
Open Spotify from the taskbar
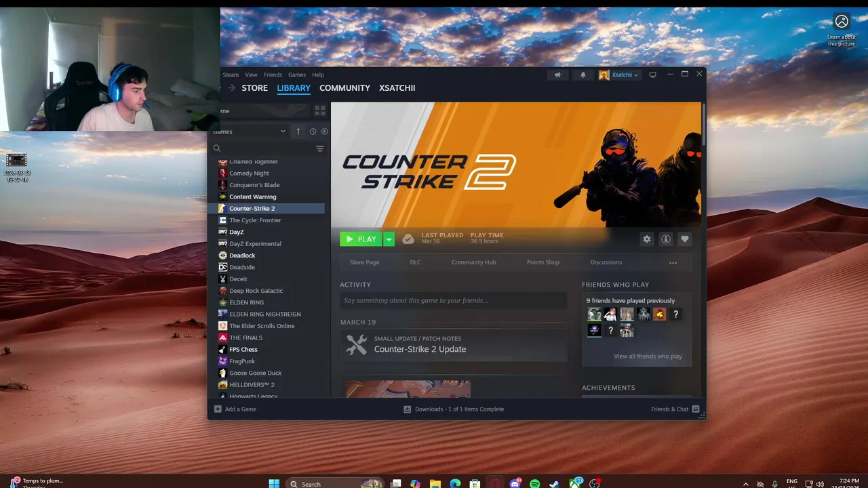(x=535, y=483)
